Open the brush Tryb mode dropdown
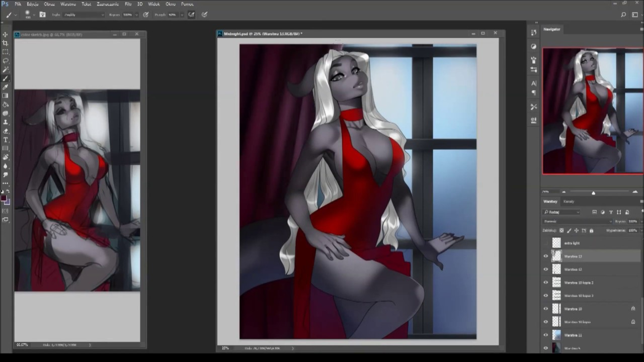Viewport: 644px width, 362px height. 84,15
